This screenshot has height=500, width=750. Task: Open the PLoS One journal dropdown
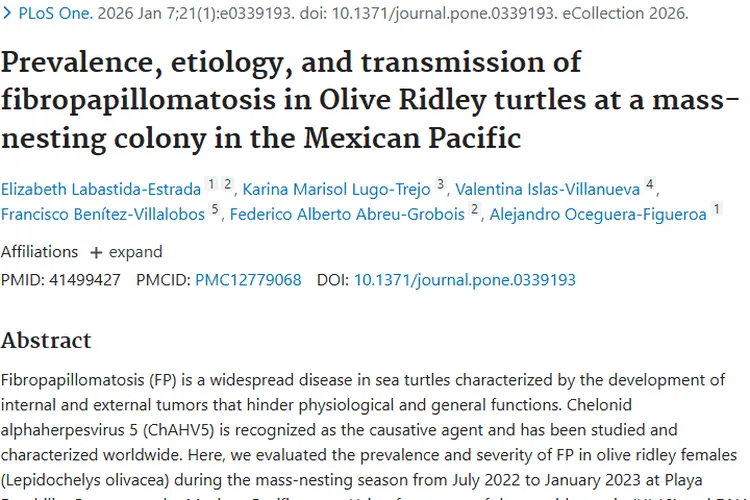[x=47, y=14]
